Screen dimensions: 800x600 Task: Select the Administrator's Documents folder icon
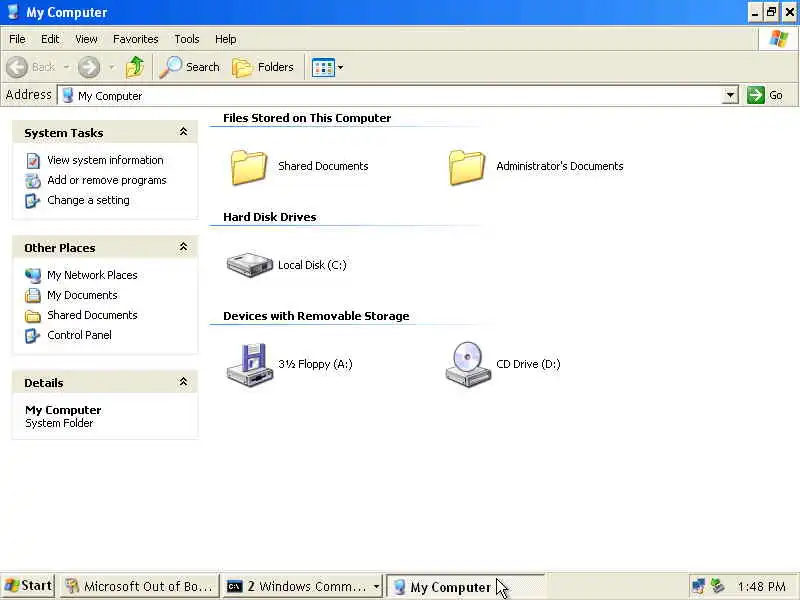pos(467,167)
